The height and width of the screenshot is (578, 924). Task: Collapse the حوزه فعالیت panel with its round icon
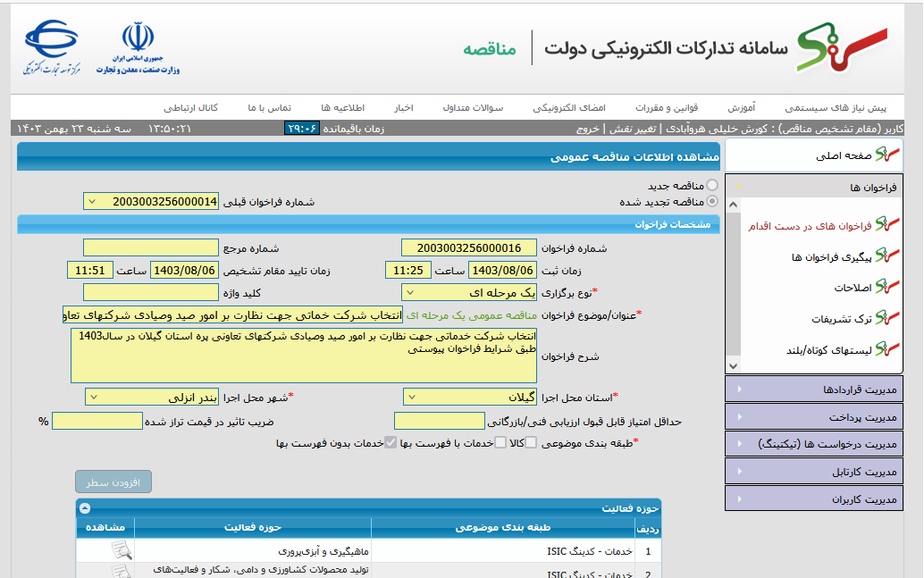point(85,508)
